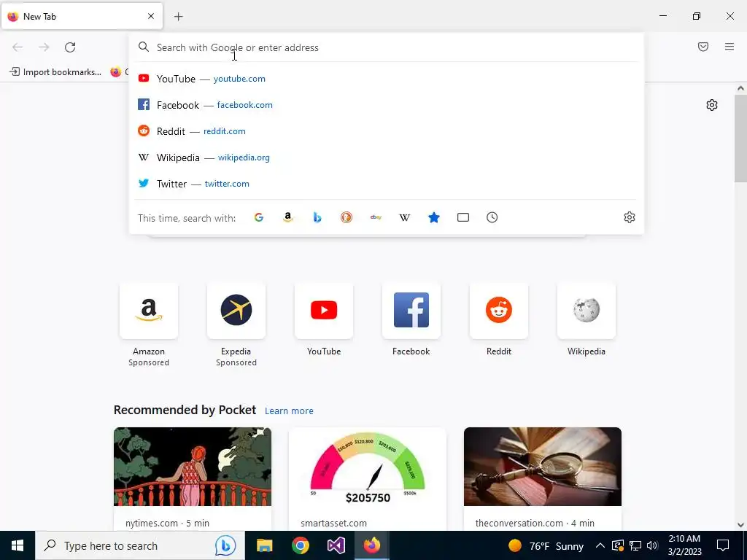Open taskbar clock 2:10 AM

tap(684, 545)
